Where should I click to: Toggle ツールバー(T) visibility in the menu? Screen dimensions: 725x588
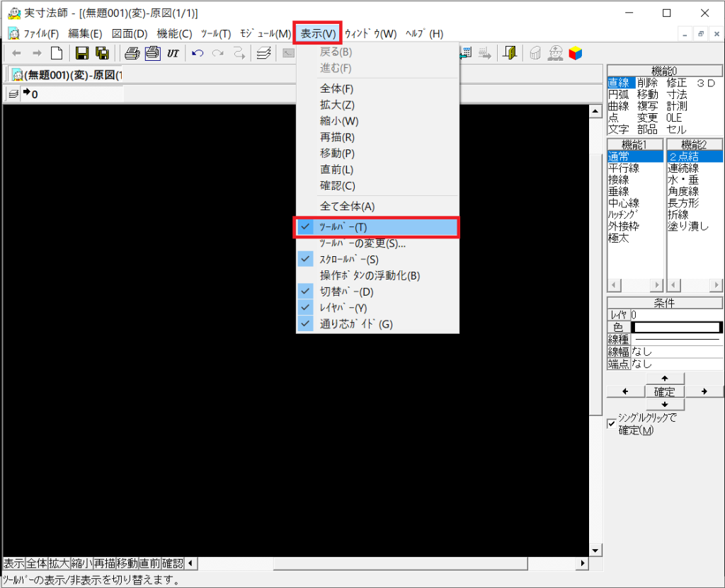pyautogui.click(x=377, y=227)
